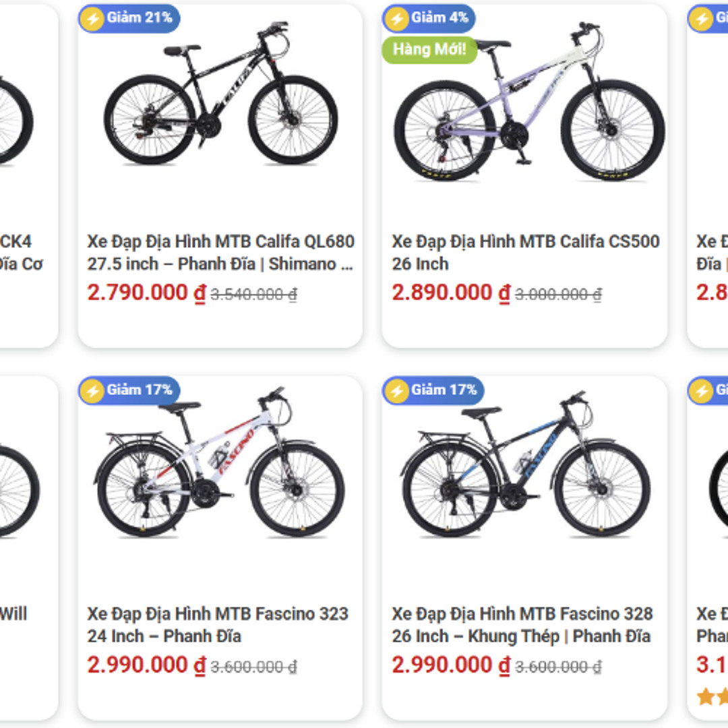
Task: Click the Fascino 323 price 2.990.000 đ
Action: pos(146,665)
